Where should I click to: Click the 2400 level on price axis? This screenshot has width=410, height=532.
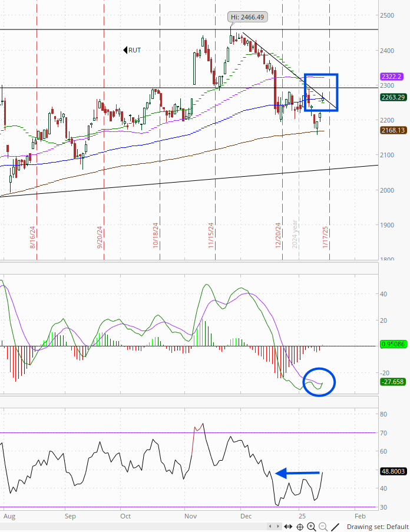click(387, 51)
